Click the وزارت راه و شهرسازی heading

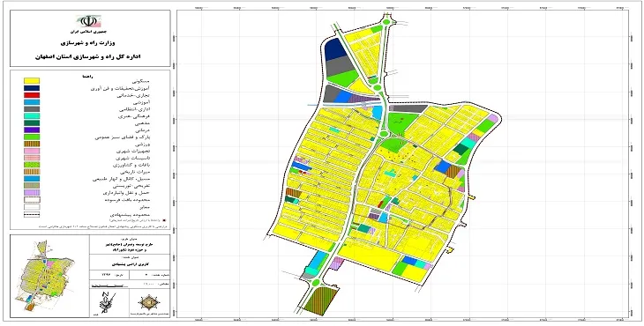click(89, 42)
